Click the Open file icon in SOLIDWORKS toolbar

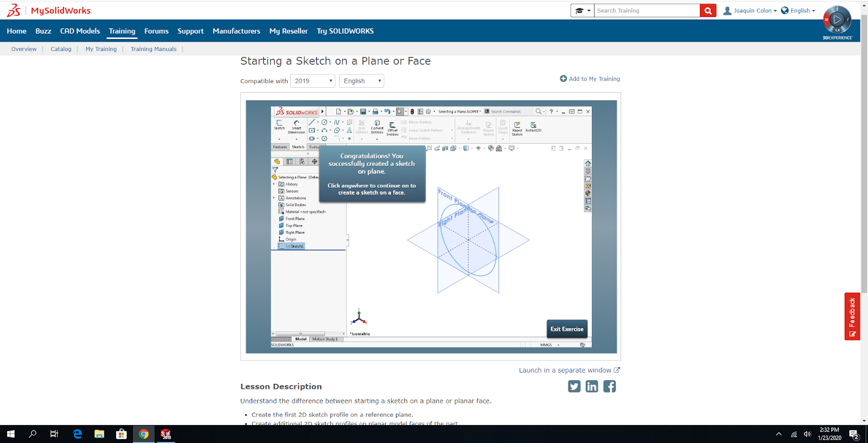point(350,112)
